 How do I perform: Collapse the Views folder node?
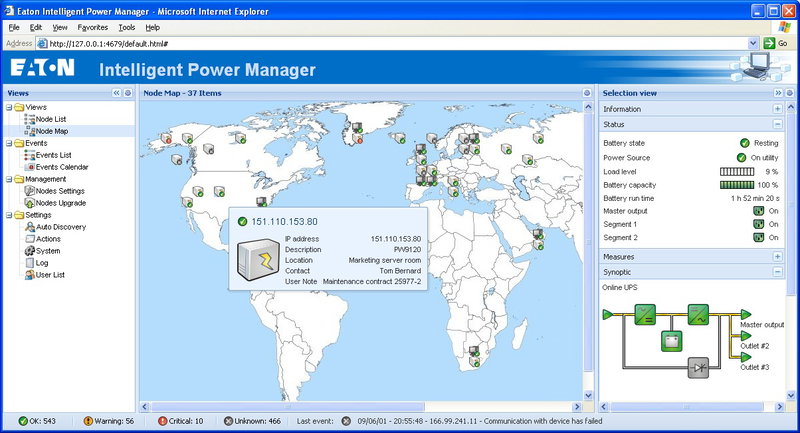coord(9,107)
